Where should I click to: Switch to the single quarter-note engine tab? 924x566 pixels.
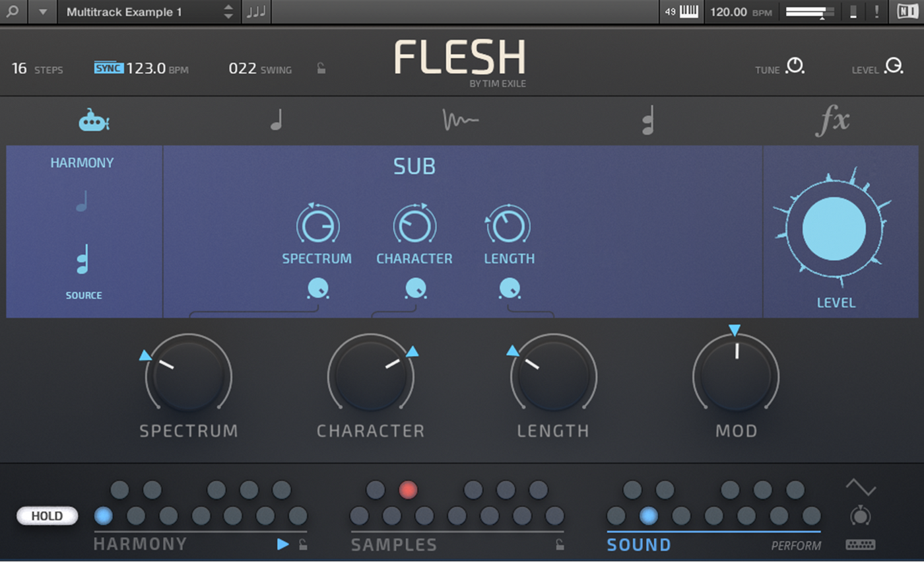tap(276, 121)
